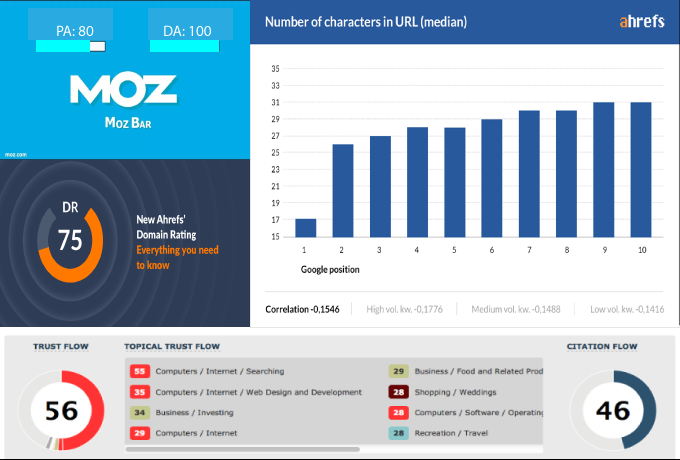Click the CITATION FLOW heading
The image size is (680, 460).
coord(602,346)
